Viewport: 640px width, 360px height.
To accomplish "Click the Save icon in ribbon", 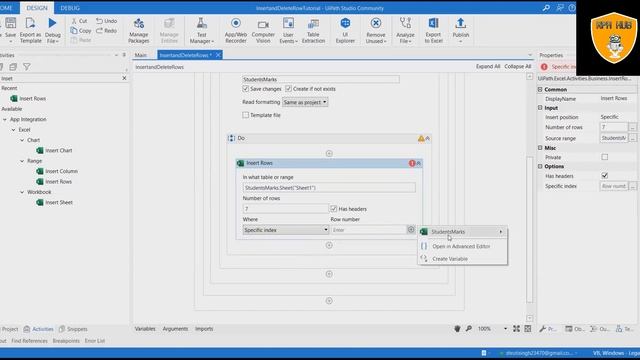I will [11, 24].
